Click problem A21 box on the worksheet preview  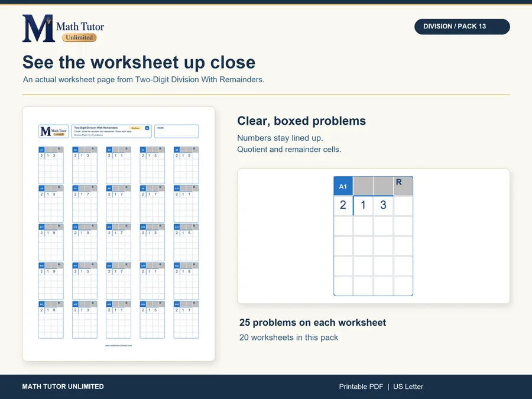click(x=51, y=320)
